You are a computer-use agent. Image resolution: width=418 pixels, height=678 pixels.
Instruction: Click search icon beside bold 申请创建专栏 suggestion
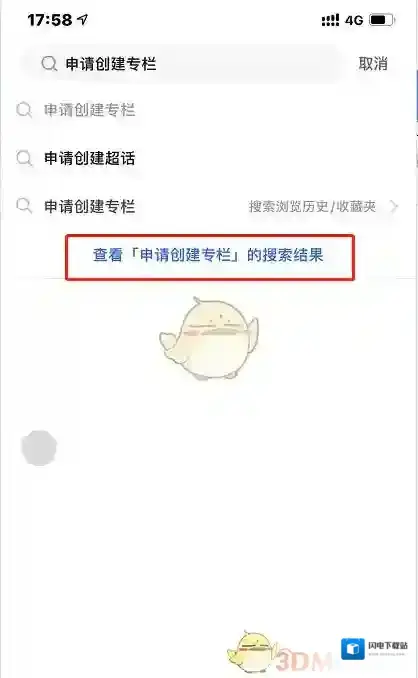24,206
